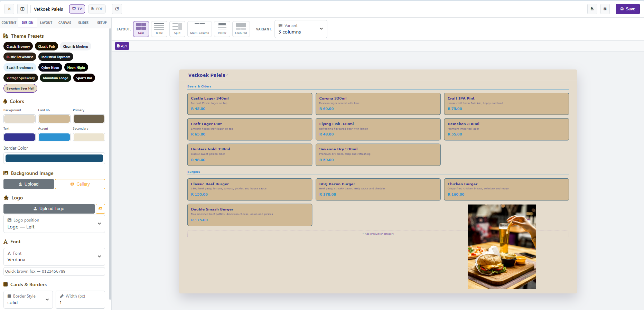Viewport: 644px width, 310px height.
Task: Open the SETUP tab
Action: click(102, 23)
